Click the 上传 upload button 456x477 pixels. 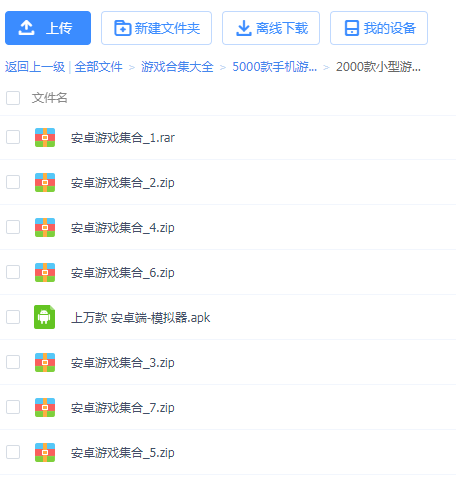point(48,28)
